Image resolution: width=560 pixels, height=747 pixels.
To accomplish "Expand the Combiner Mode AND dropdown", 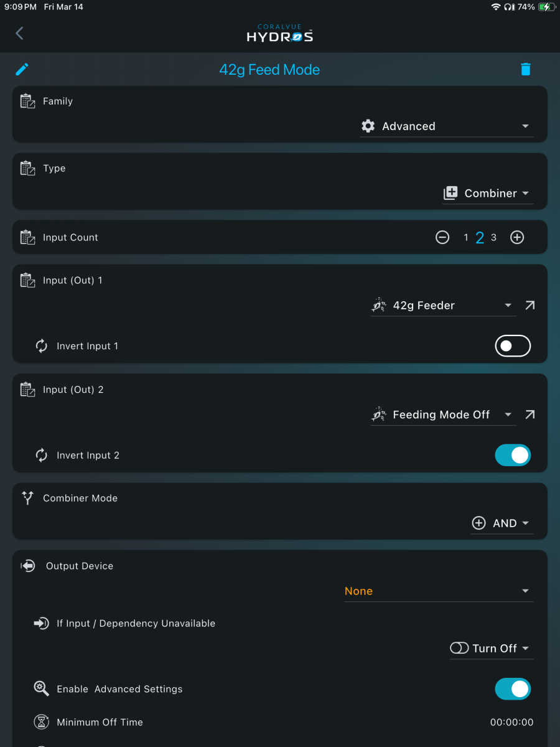I will (x=502, y=524).
